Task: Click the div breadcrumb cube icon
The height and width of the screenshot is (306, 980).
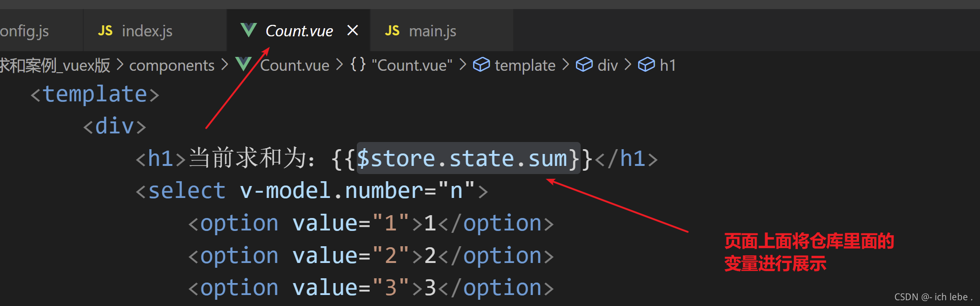Action: (584, 65)
